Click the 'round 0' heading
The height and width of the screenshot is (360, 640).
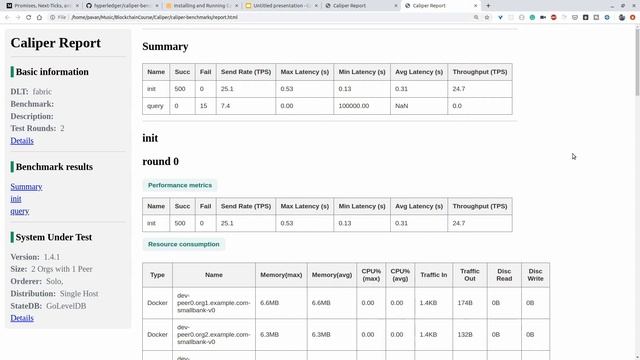coord(160,162)
